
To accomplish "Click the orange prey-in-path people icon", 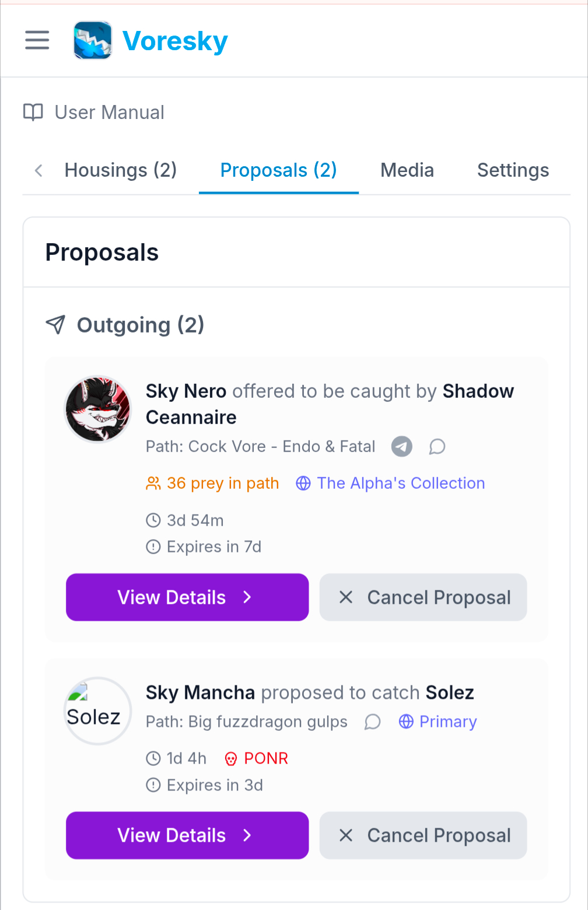I will (x=153, y=484).
